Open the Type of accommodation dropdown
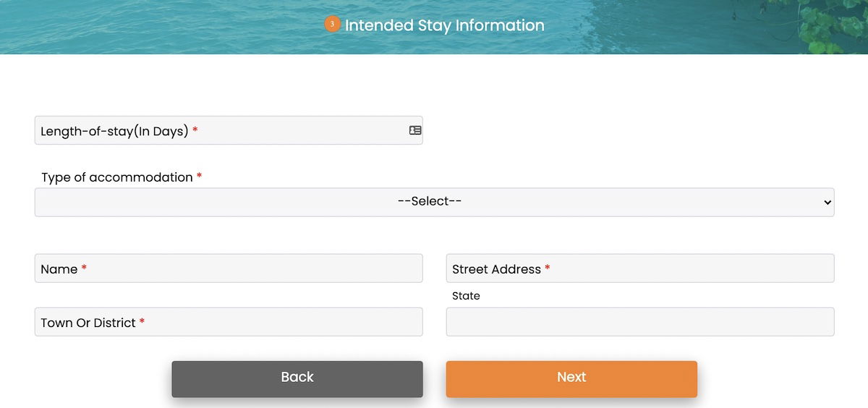 434,202
